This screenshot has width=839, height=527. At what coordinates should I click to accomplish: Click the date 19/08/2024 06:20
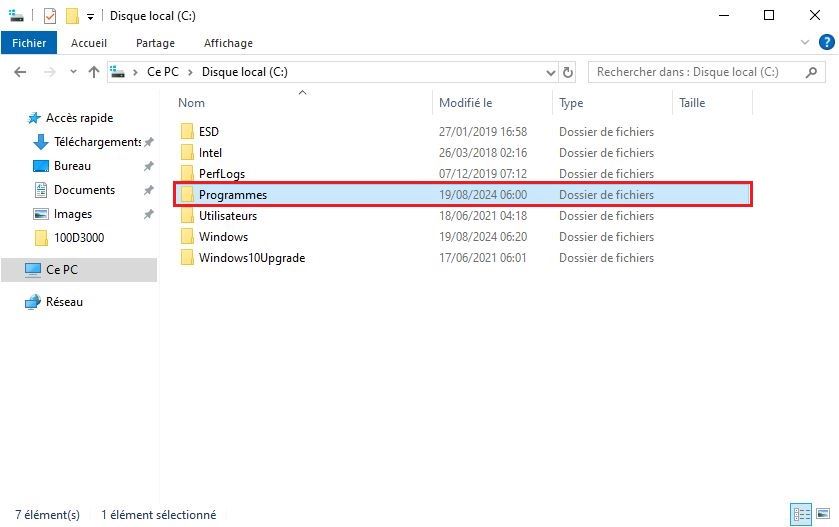click(483, 236)
